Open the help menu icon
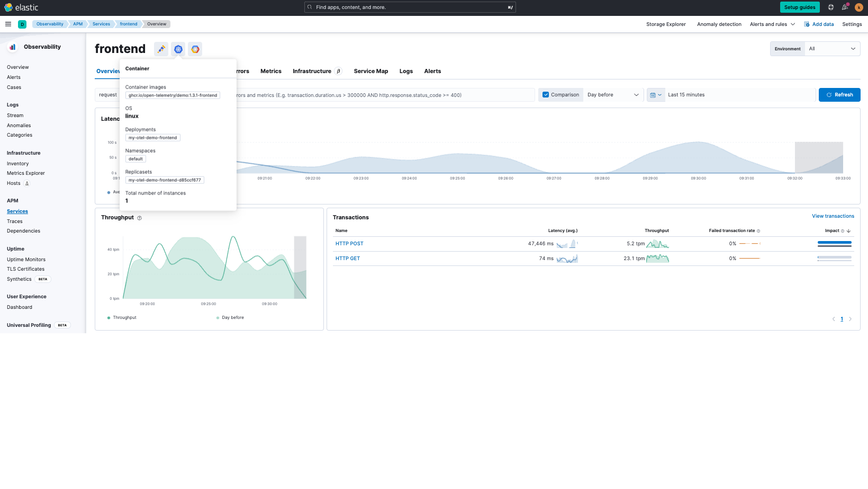The width and height of the screenshot is (868, 489). coord(831,7)
